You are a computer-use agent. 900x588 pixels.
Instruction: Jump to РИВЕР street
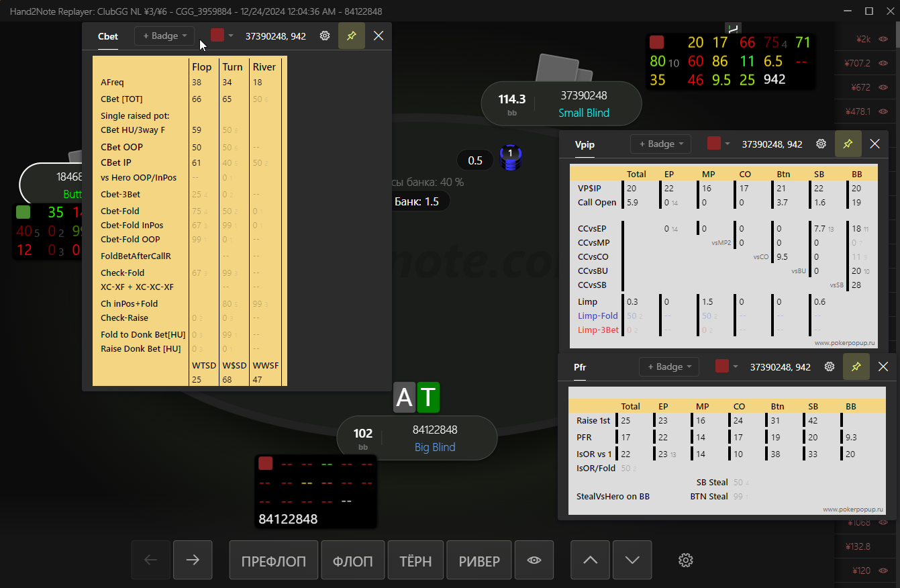[x=479, y=560]
